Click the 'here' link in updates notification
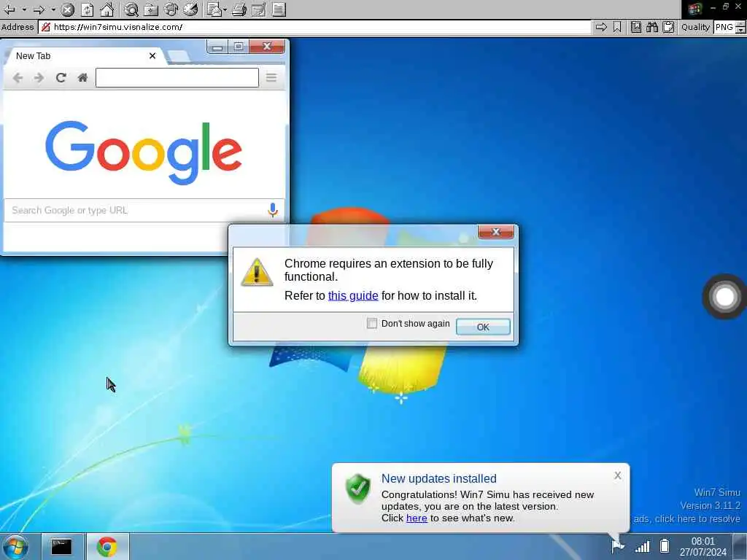The width and height of the screenshot is (747, 560). (x=417, y=518)
